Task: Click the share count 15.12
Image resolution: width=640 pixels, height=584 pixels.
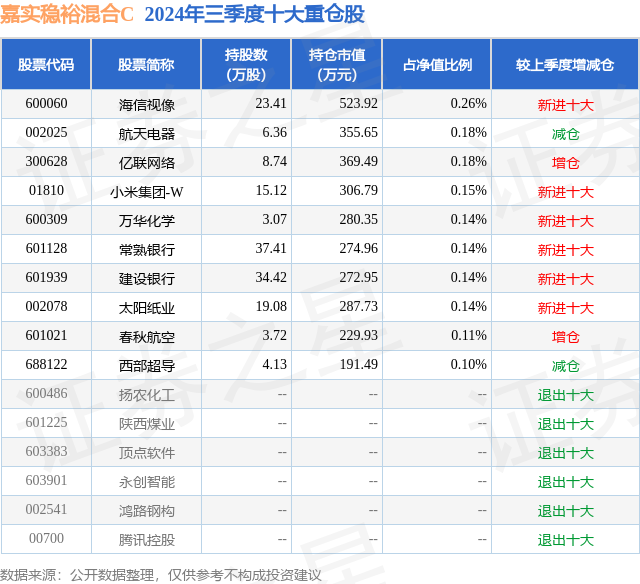Action: [x=271, y=191]
